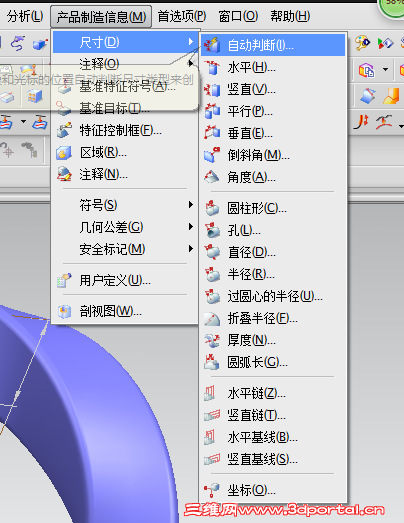The image size is (404, 523).
Task: Select the 垂直(E) dimension icon
Action: tap(212, 133)
